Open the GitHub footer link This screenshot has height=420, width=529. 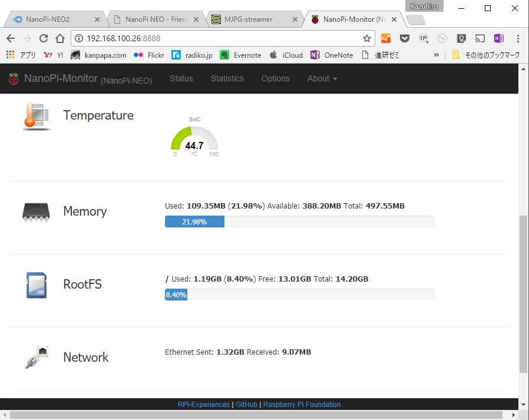[x=246, y=405]
